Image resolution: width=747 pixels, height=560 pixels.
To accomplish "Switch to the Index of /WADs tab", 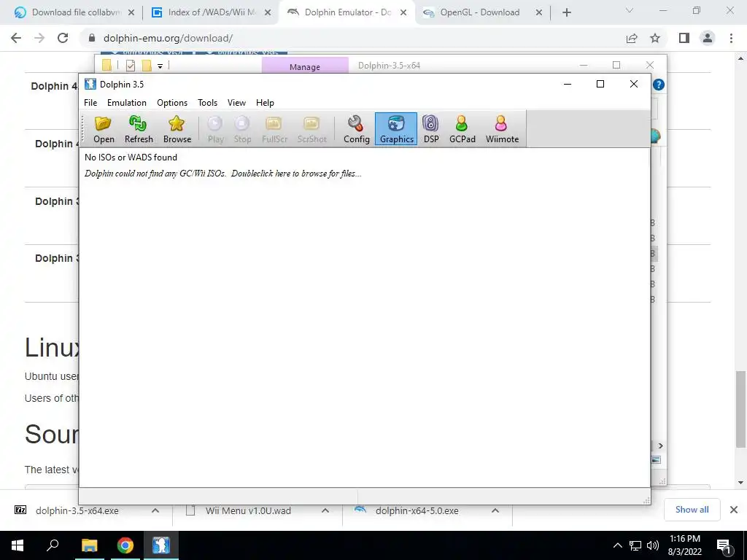I will click(x=212, y=12).
